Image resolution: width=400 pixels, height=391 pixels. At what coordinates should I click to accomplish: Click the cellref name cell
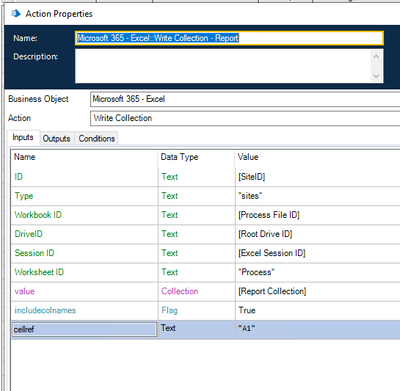coord(84,330)
